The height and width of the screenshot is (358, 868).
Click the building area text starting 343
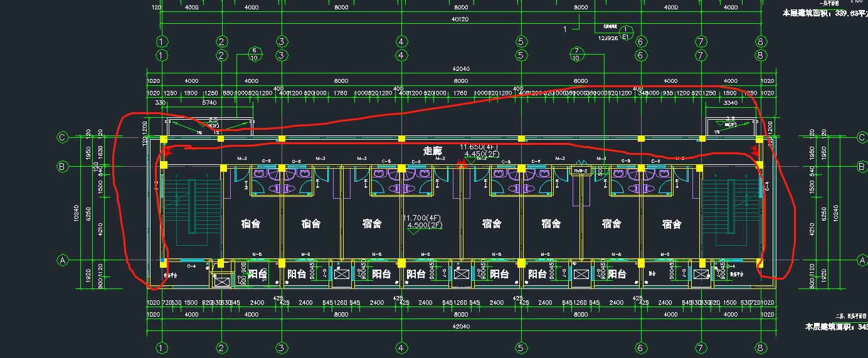coord(836,327)
